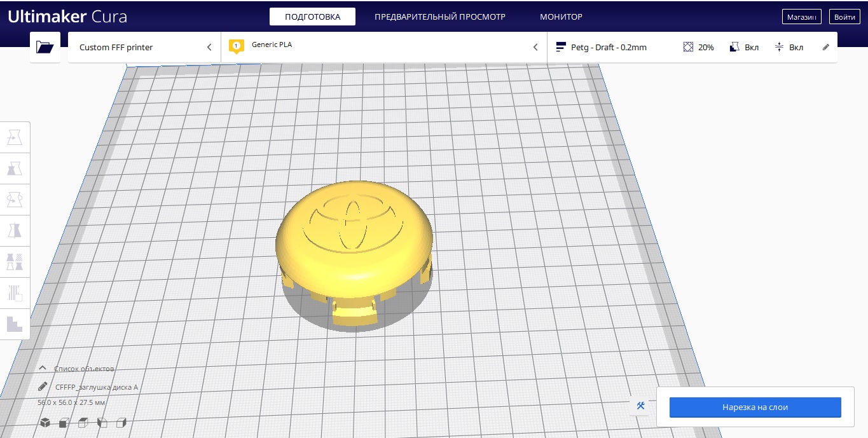
Task: Select the Support Blocker tool
Action: (x=15, y=293)
